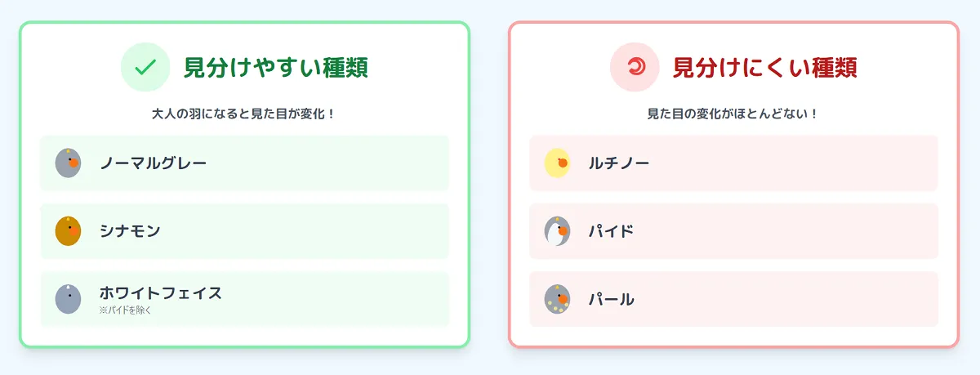Click subtitle 大人の羽になると見た目が変化！
Screen dimensions: 980x375
(244, 114)
